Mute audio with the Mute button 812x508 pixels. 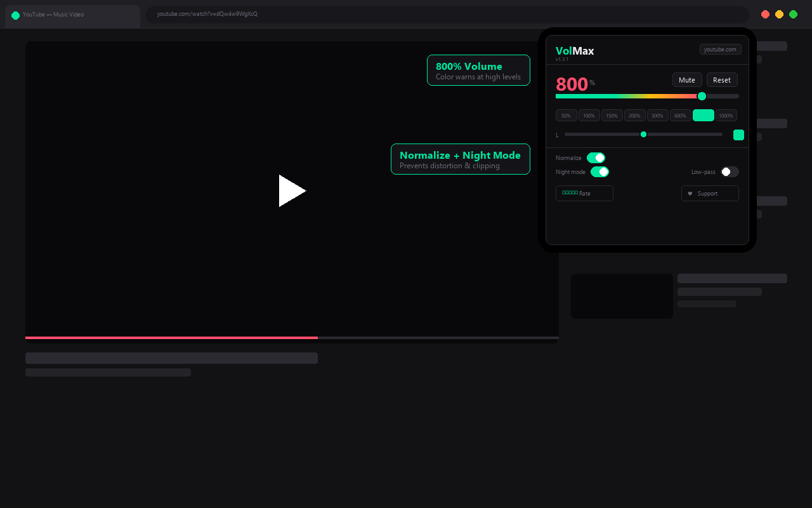687,80
